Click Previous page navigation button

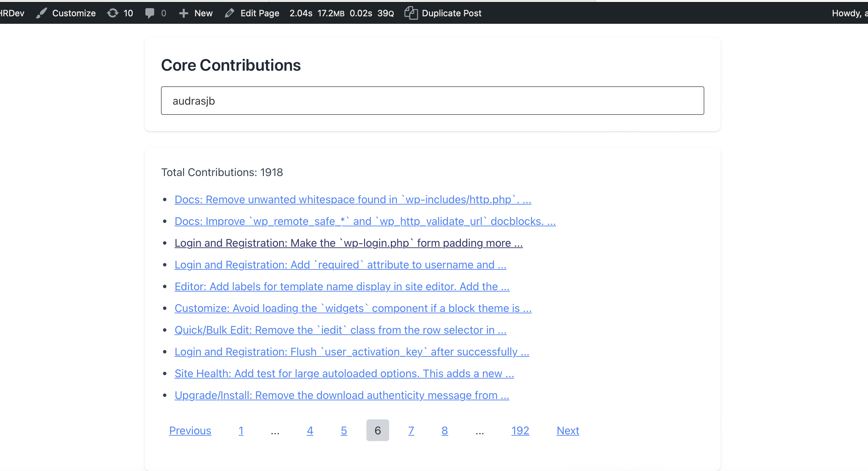click(x=189, y=430)
